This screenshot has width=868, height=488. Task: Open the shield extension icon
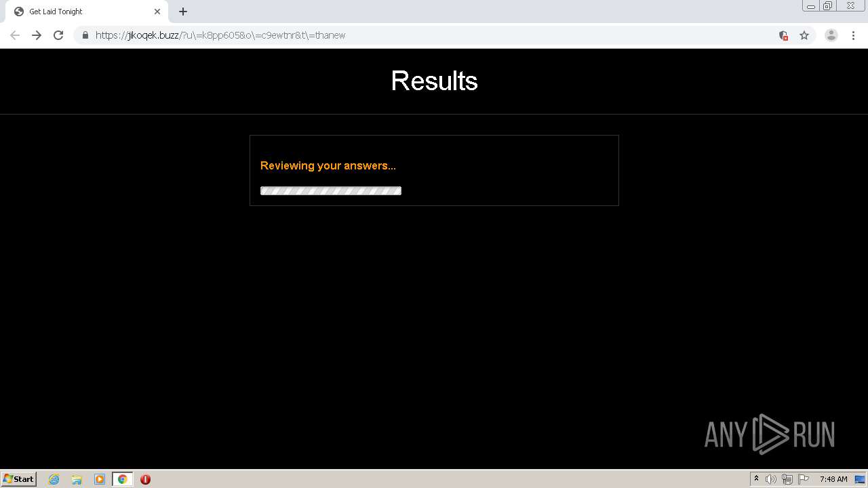point(783,35)
